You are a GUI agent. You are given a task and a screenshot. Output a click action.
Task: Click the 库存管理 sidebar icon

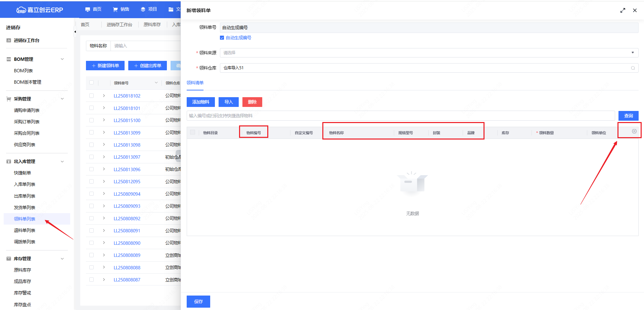click(9, 259)
